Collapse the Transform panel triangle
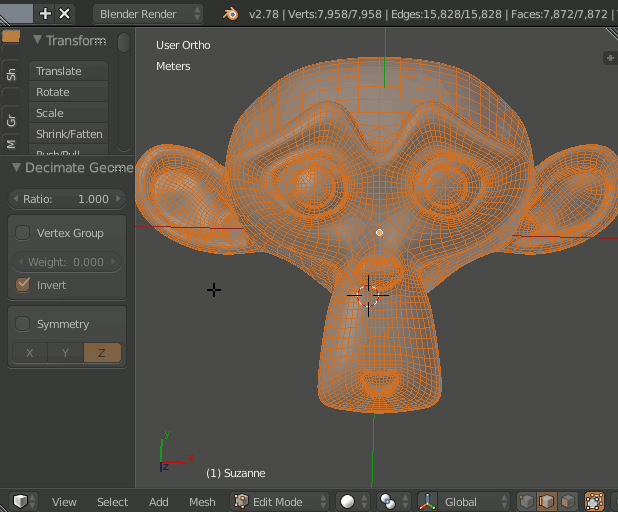The width and height of the screenshot is (618, 512). point(37,39)
